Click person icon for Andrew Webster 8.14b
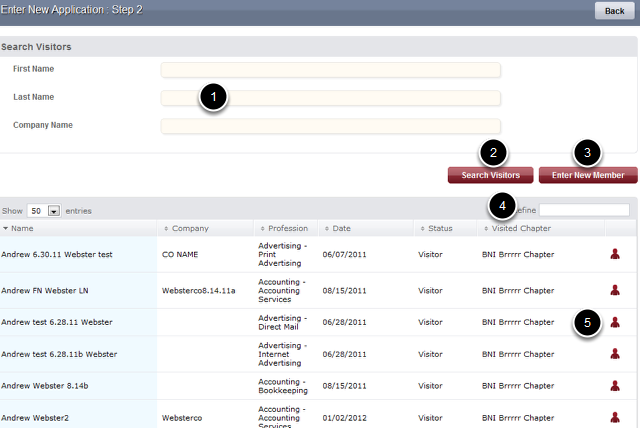Viewport: 640px width, 428px height. pyautogui.click(x=615, y=384)
